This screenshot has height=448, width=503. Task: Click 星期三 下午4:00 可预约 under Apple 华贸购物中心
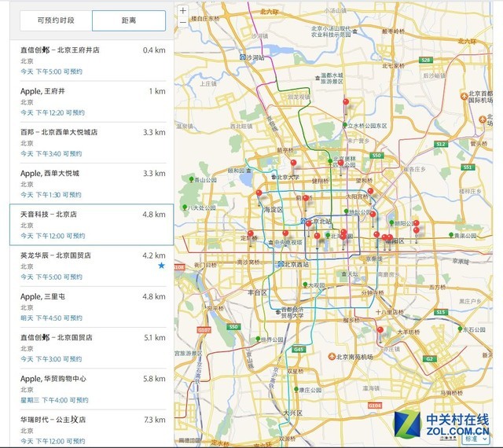click(54, 400)
